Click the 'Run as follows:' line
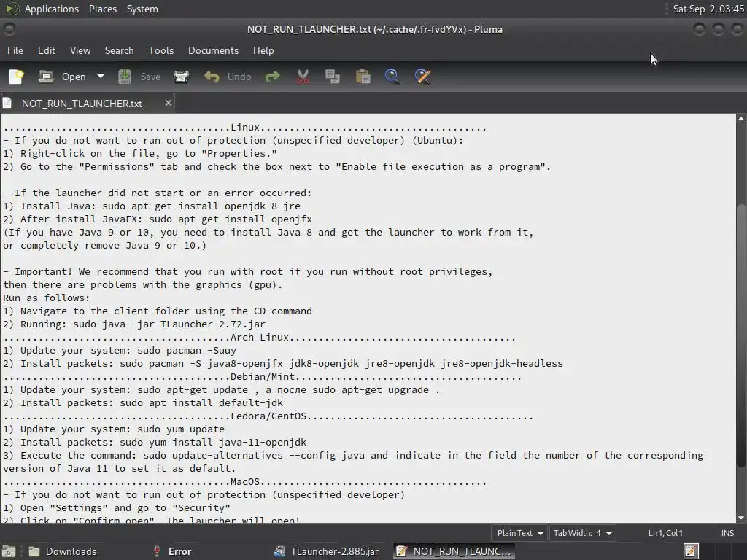 (x=46, y=297)
